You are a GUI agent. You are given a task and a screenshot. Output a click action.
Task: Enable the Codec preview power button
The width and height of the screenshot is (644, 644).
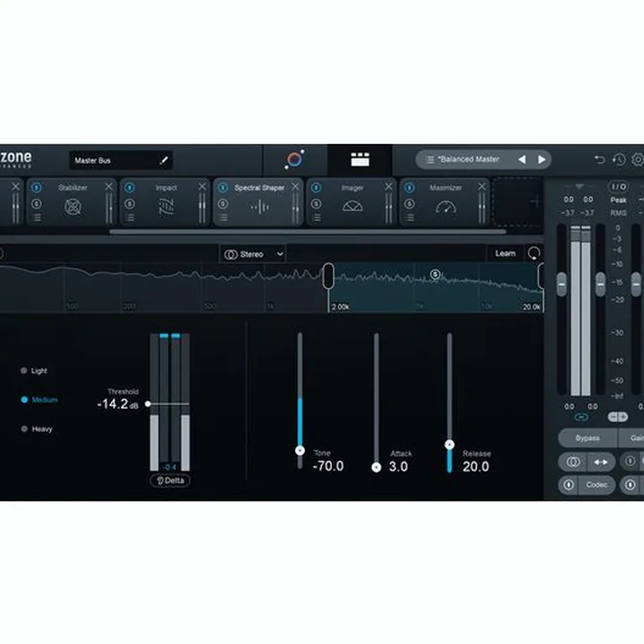569,485
